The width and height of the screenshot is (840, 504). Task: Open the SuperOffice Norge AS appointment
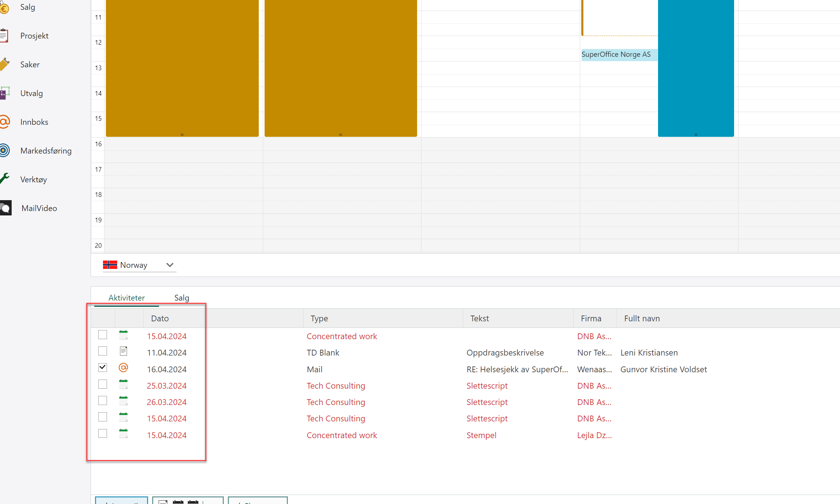(616, 55)
